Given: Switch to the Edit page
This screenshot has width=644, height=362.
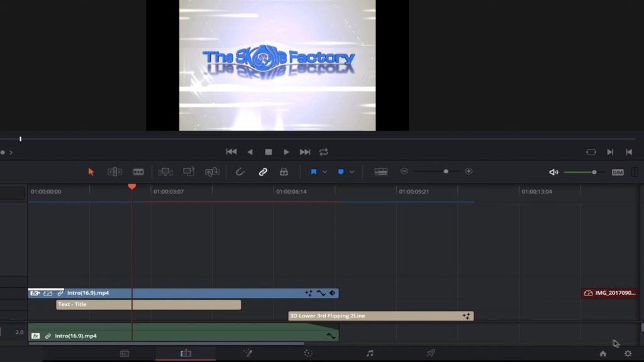Looking at the screenshot, I should pyautogui.click(x=186, y=353).
